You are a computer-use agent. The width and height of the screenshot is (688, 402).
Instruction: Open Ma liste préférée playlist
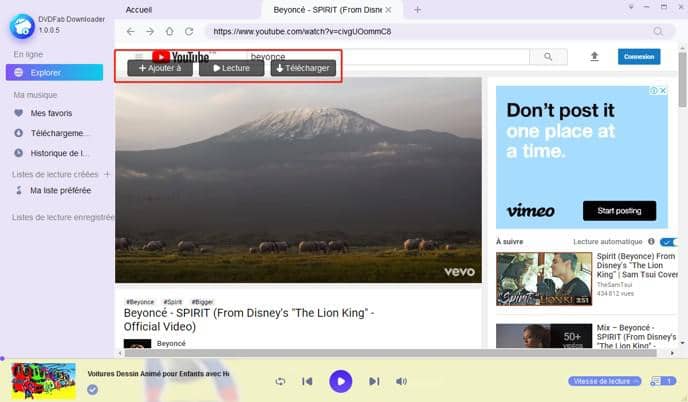(54, 190)
